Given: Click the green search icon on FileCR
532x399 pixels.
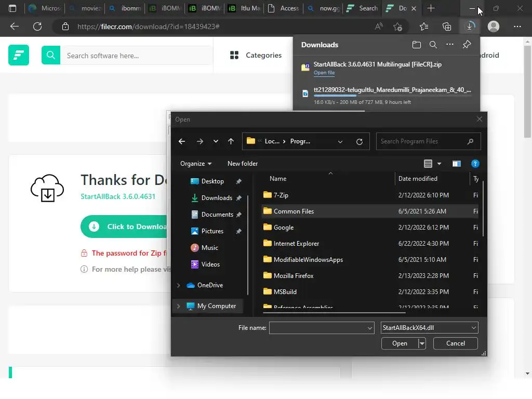Looking at the screenshot, I should click(51, 55).
